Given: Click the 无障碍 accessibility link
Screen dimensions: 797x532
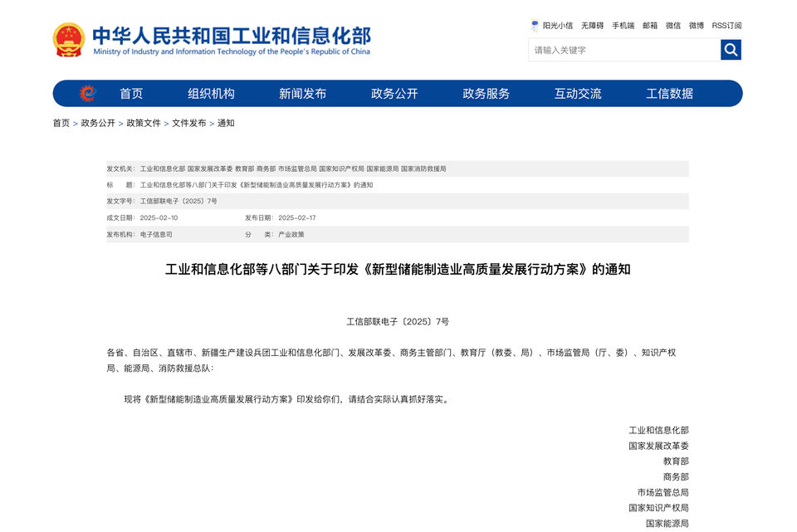Looking at the screenshot, I should [x=592, y=26].
